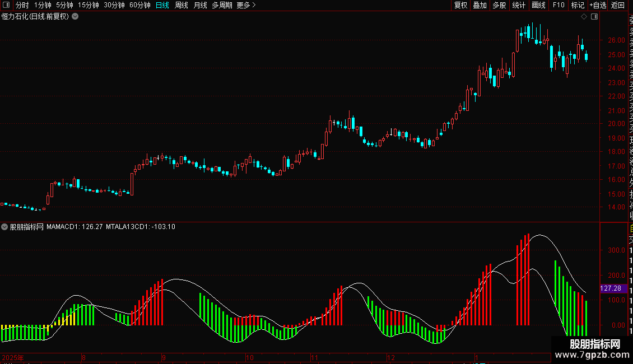
Task: Click the diamond icon on the chart's top right
Action: click(584, 17)
